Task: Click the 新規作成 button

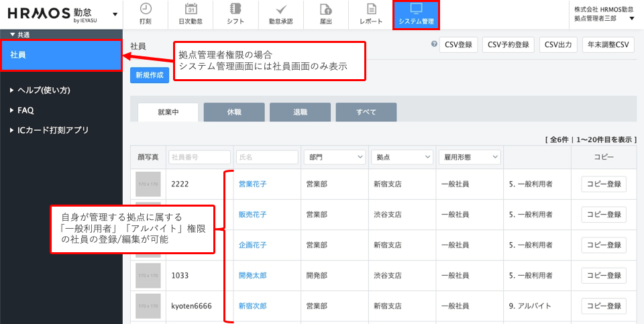Action: 150,75
